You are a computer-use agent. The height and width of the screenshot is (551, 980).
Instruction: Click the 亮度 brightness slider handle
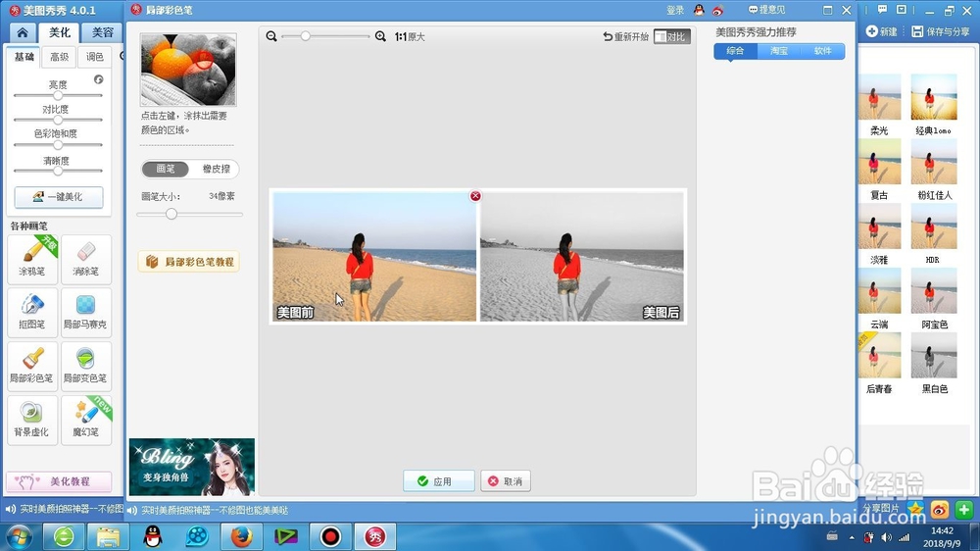[x=58, y=96]
